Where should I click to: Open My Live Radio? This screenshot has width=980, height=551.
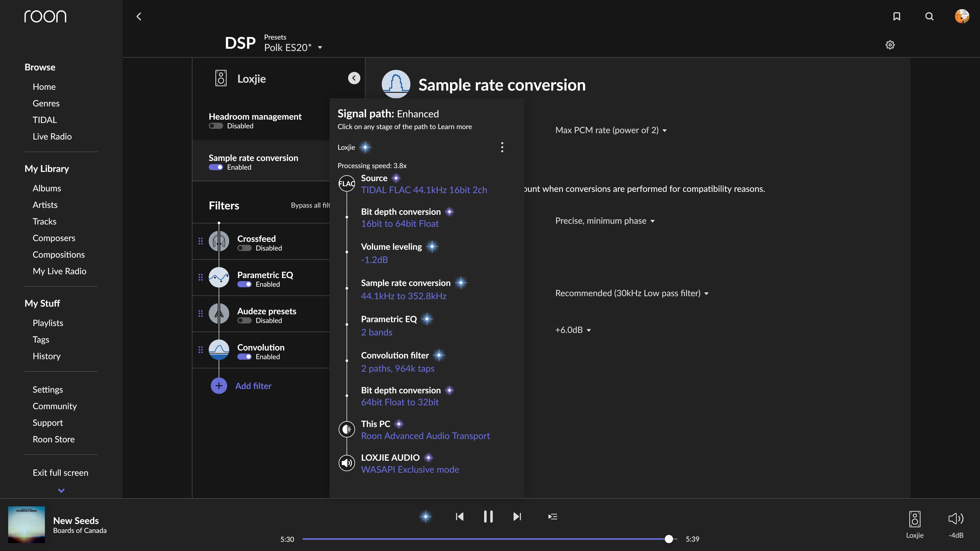(59, 271)
